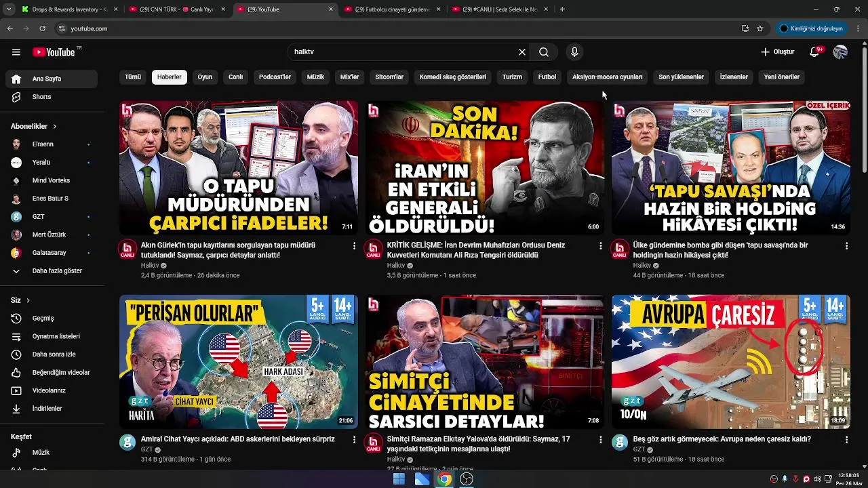Select the İzlenenler chip
This screenshot has width=868, height=488.
734,77
